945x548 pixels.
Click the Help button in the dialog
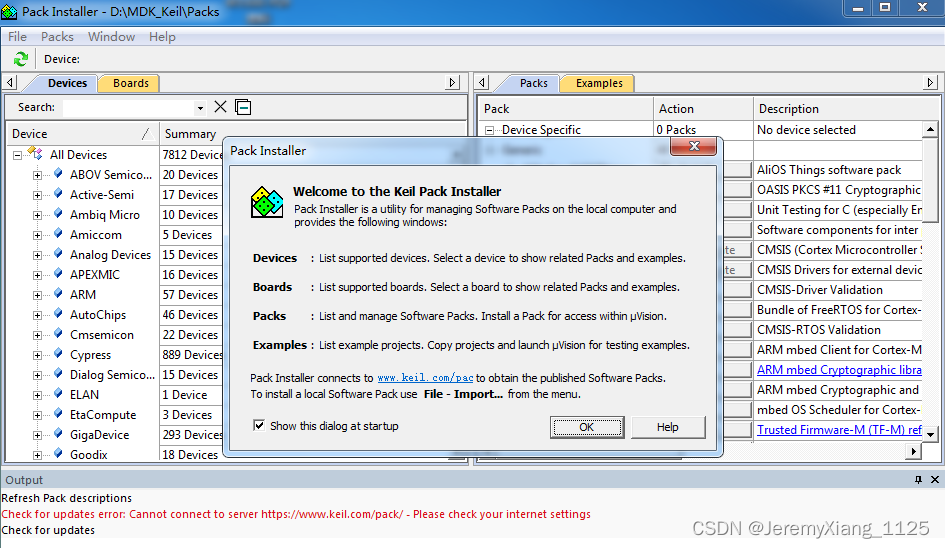pyautogui.click(x=667, y=427)
